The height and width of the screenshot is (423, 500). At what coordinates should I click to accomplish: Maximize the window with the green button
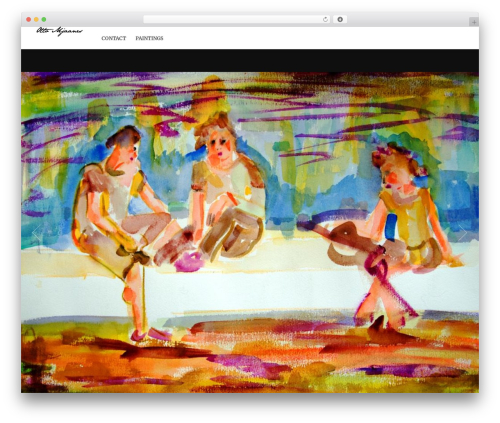pos(44,20)
